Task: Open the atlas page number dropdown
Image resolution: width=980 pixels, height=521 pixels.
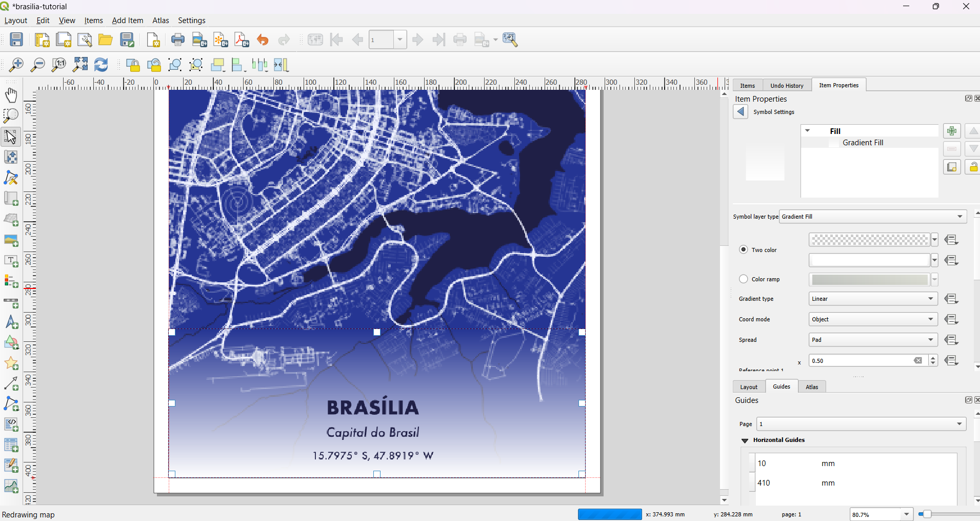Action: (x=401, y=40)
